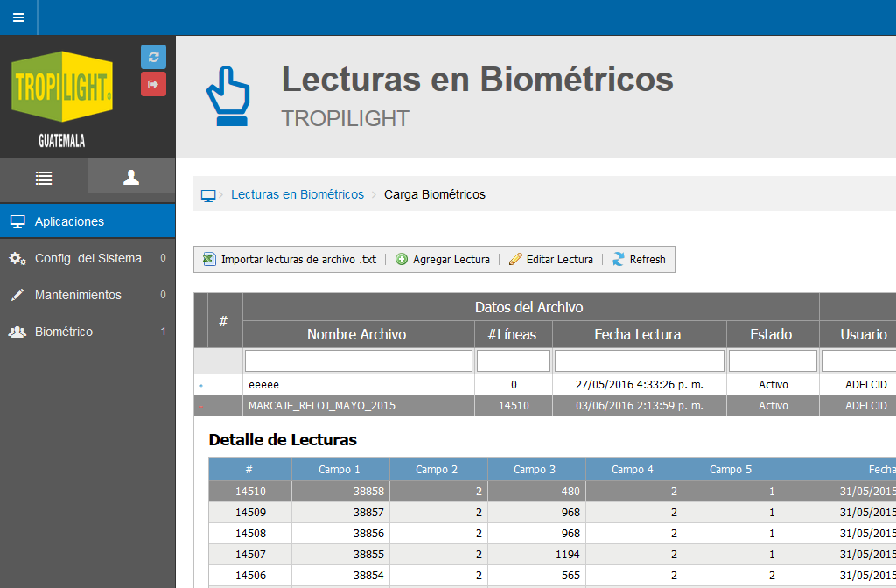Select detail row with Campo 1 '38858'
The width and height of the screenshot is (896, 588).
(552, 492)
